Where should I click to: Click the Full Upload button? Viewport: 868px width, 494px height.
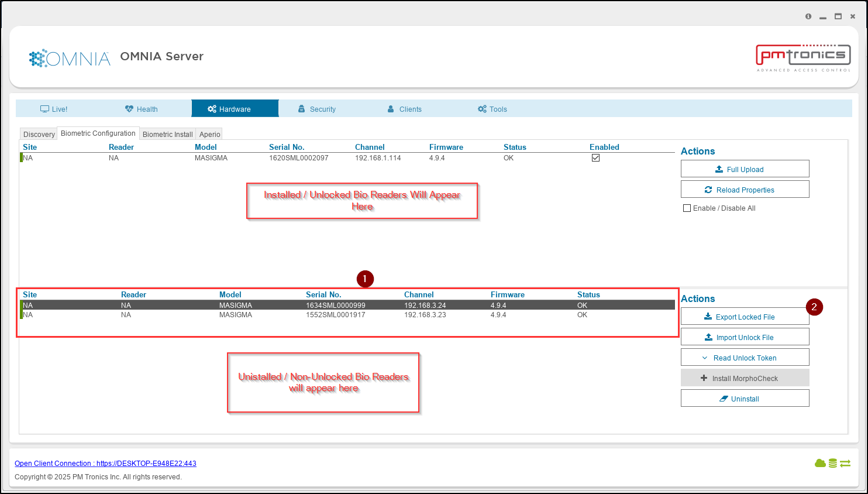745,169
